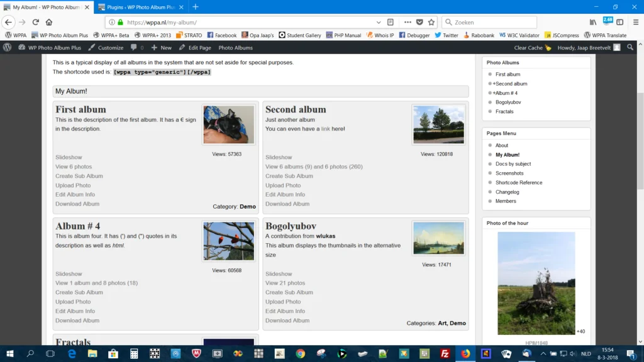Viewport: 644px width, 362px height.
Task: Show hidden system tray icons
Action: pyautogui.click(x=543, y=353)
